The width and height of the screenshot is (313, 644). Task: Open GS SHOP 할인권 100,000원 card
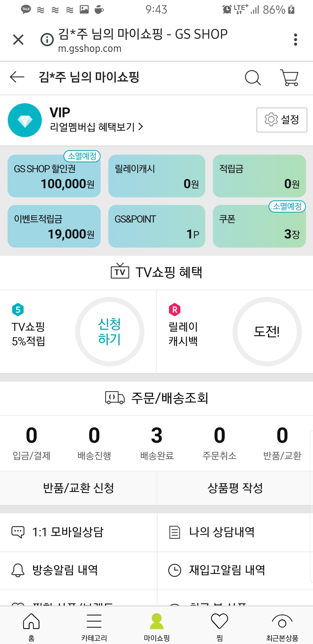[54, 176]
